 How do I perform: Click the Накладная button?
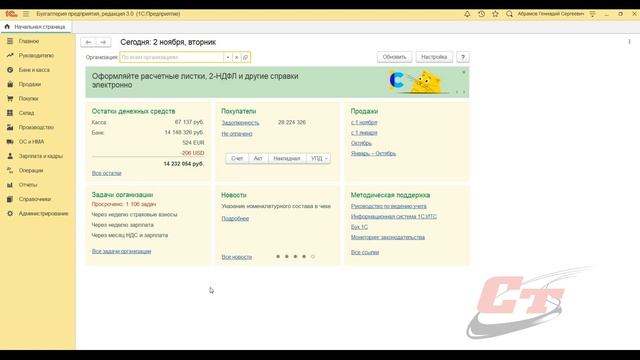coord(287,158)
